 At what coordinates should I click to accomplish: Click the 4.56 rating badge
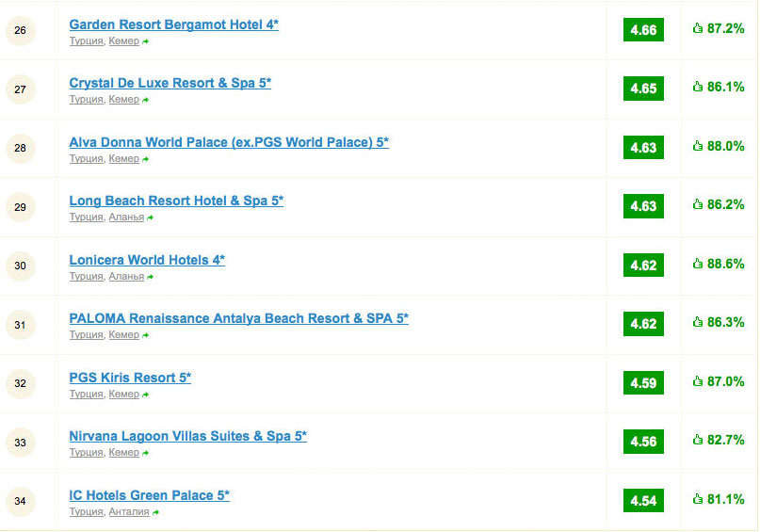point(643,442)
